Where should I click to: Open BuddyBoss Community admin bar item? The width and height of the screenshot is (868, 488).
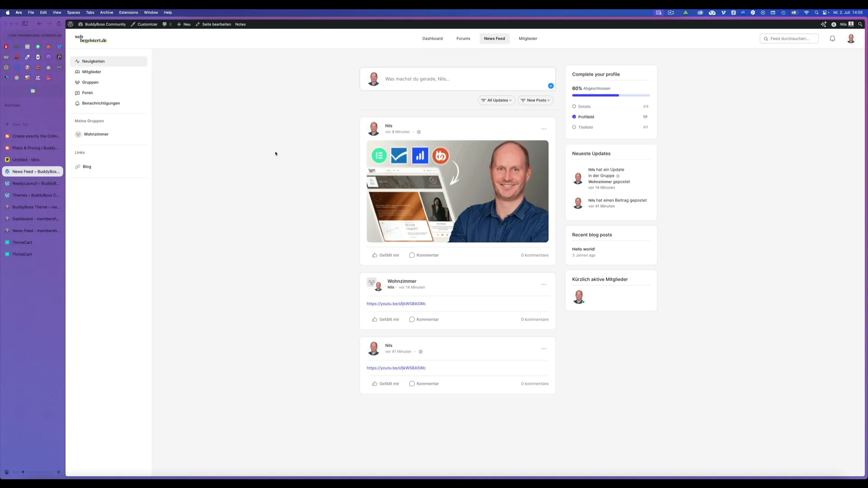pos(102,24)
